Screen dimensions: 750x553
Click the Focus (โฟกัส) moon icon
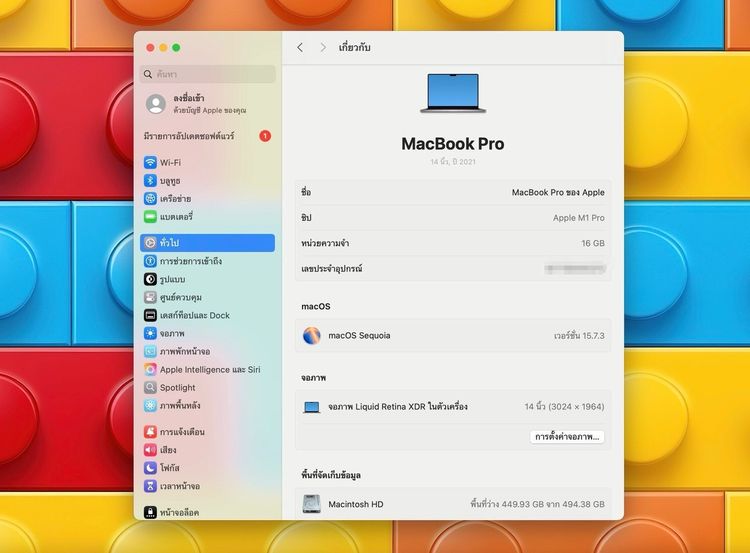(150, 468)
